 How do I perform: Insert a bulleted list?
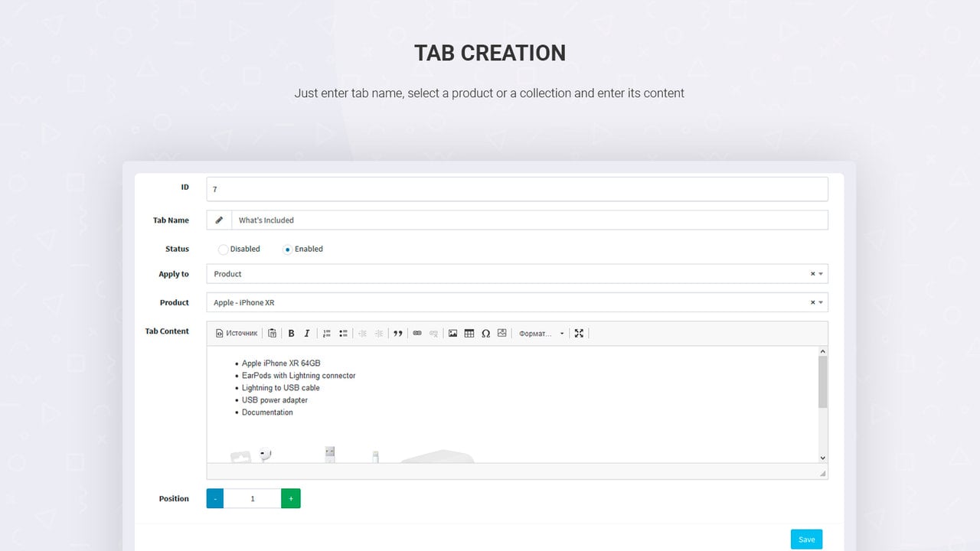click(343, 334)
